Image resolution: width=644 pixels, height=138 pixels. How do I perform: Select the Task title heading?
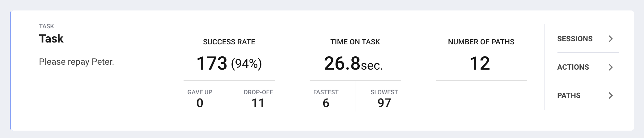point(51,39)
